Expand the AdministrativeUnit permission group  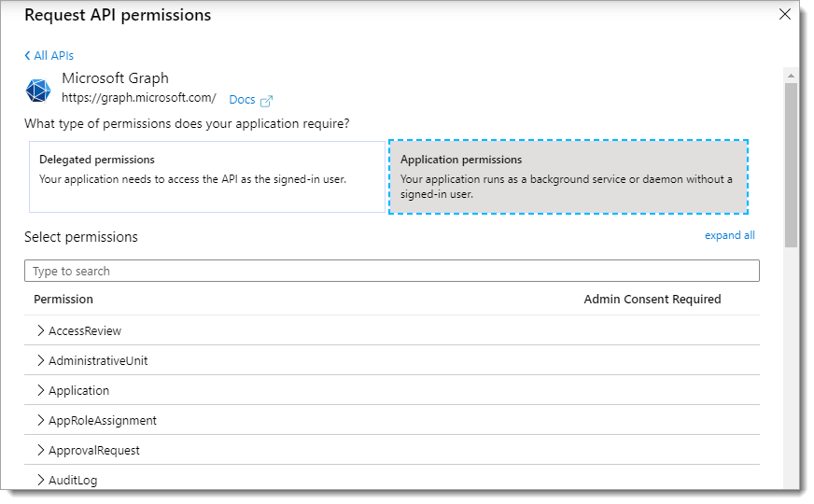41,360
